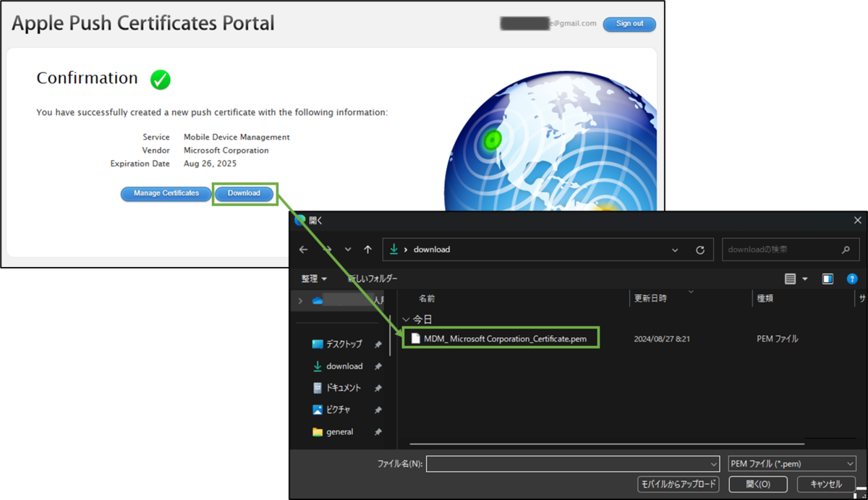This screenshot has height=500, width=868.
Task: Open the 整理 menu
Action: click(314, 279)
